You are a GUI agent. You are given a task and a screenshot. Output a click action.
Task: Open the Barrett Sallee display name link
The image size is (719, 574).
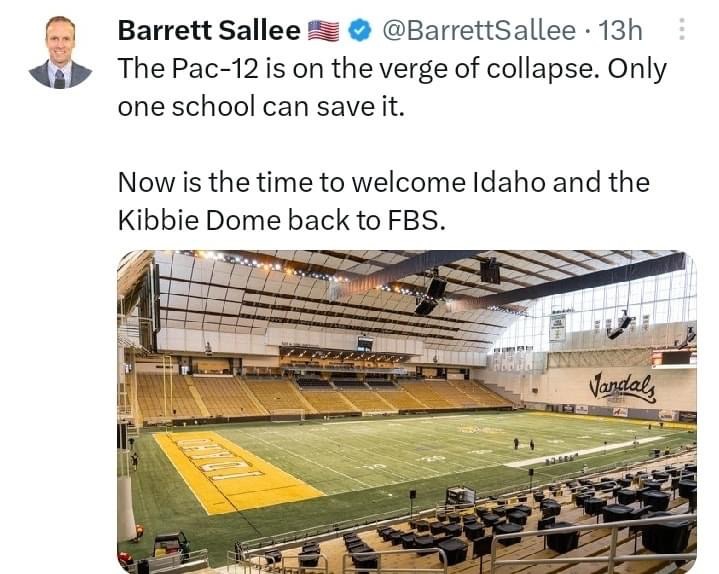209,31
